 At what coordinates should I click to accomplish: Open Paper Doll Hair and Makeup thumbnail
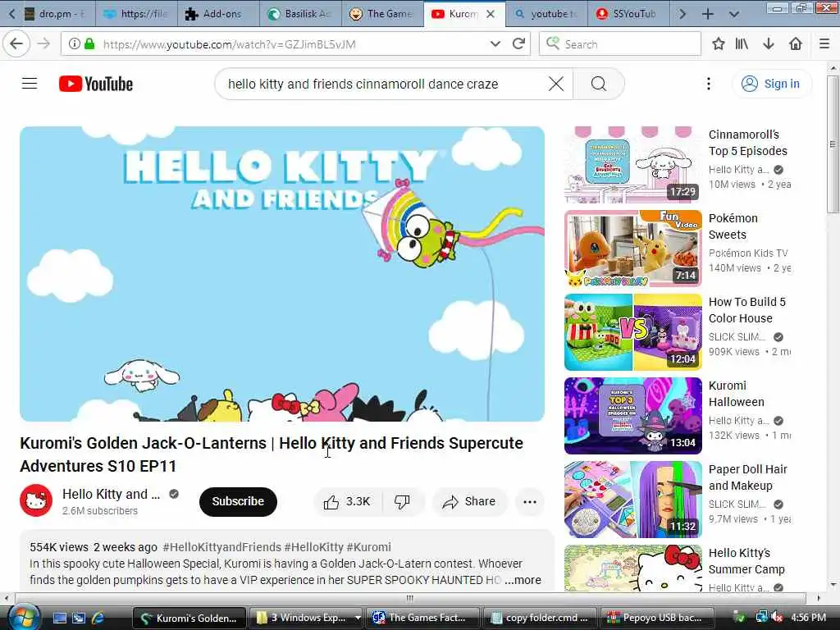pyautogui.click(x=632, y=500)
